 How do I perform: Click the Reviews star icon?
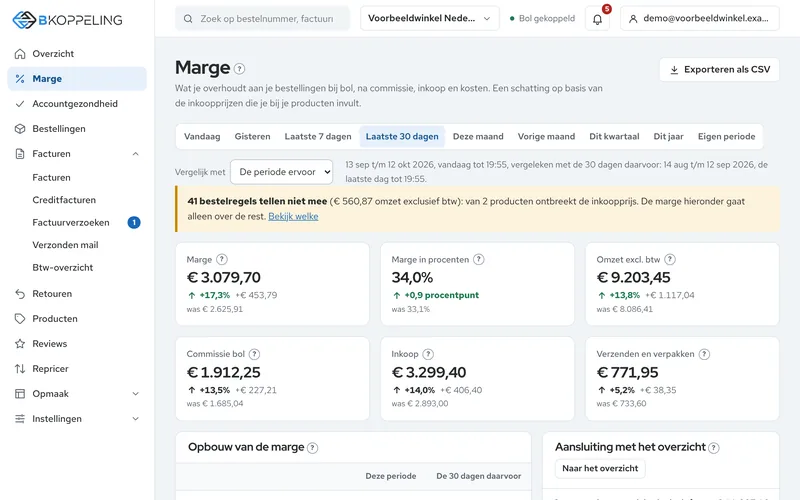(x=20, y=343)
